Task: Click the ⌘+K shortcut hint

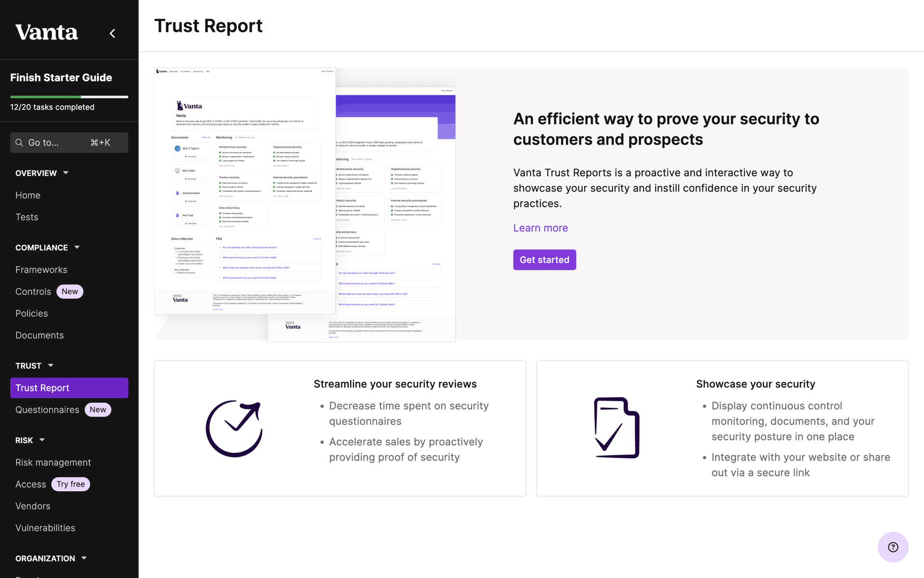Action: (101, 143)
